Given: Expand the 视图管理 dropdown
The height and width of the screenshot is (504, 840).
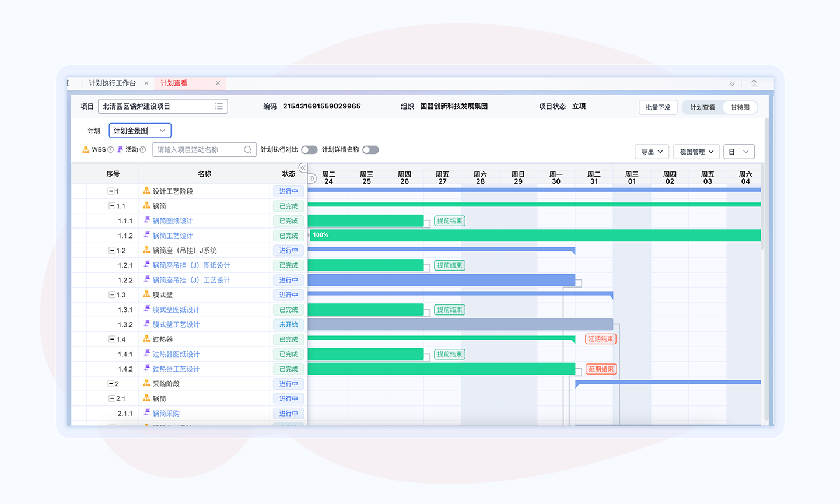Looking at the screenshot, I should pyautogui.click(x=696, y=152).
